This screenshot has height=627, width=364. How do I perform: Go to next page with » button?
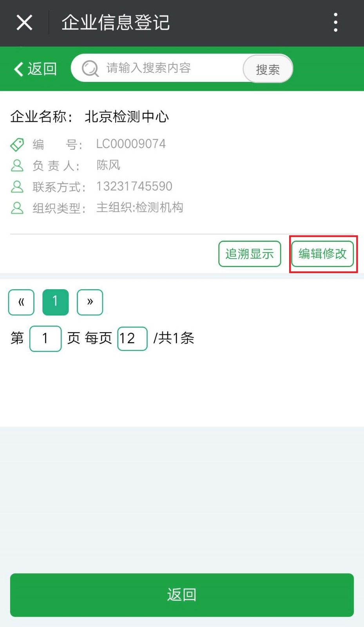click(90, 302)
